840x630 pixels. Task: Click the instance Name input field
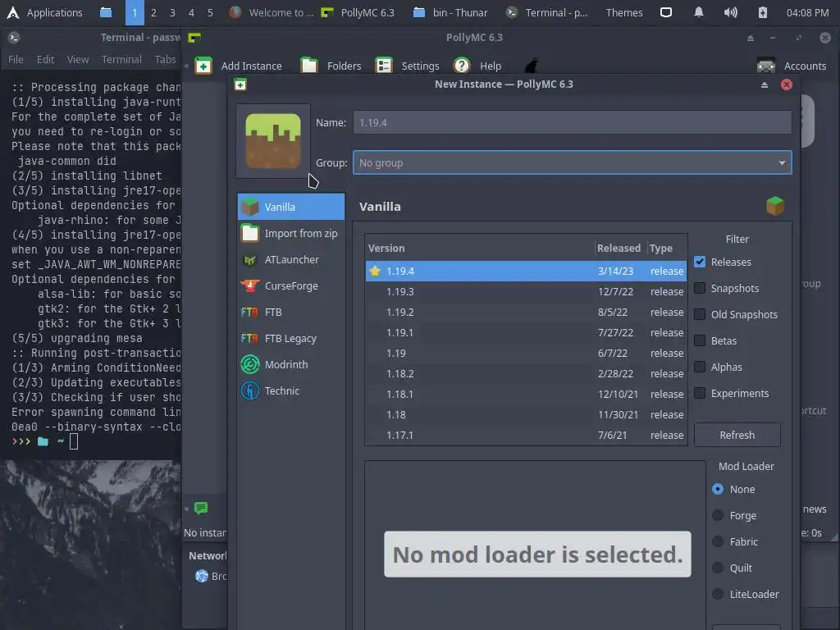point(572,123)
